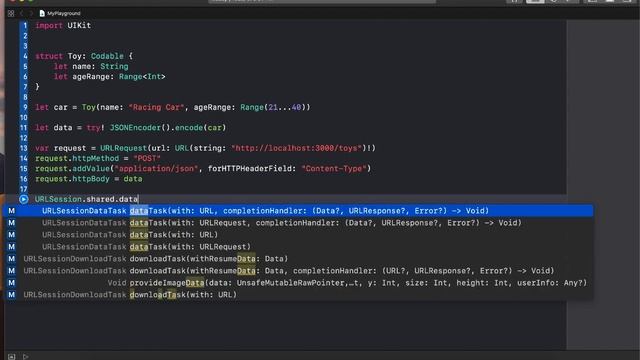Go back with the left chevron in jump bar

point(22,13)
